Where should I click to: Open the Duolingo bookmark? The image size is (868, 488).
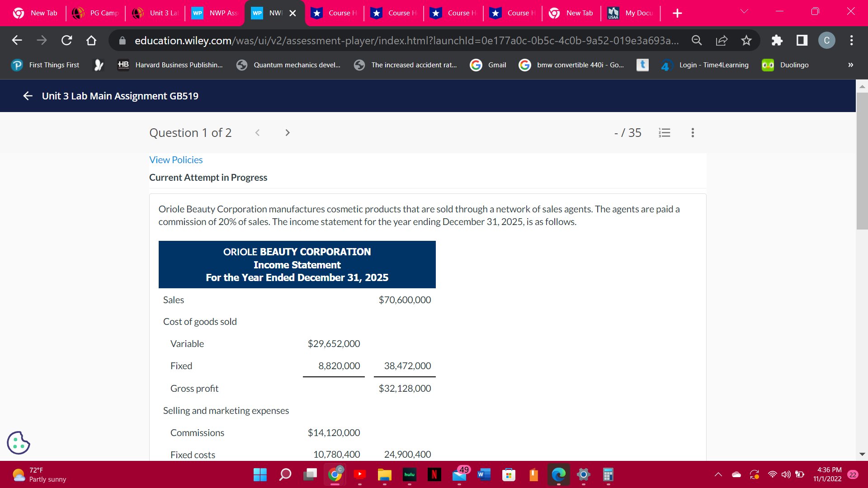[786, 65]
